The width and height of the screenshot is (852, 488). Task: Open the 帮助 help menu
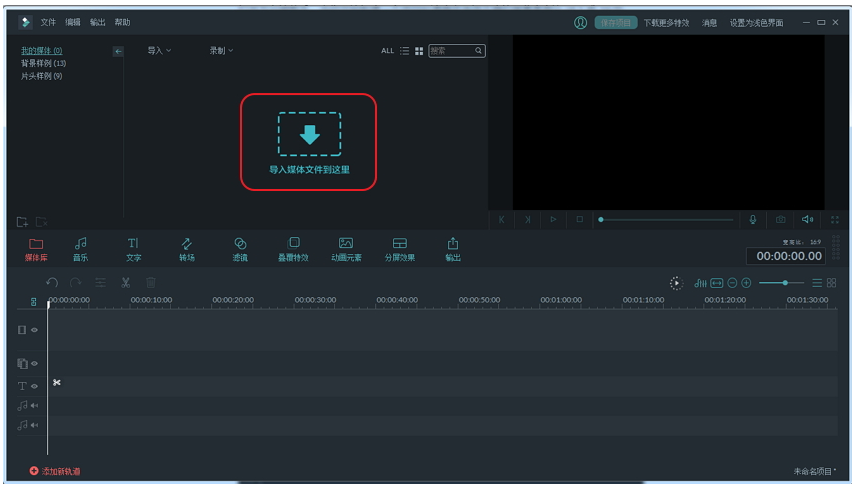pos(122,22)
